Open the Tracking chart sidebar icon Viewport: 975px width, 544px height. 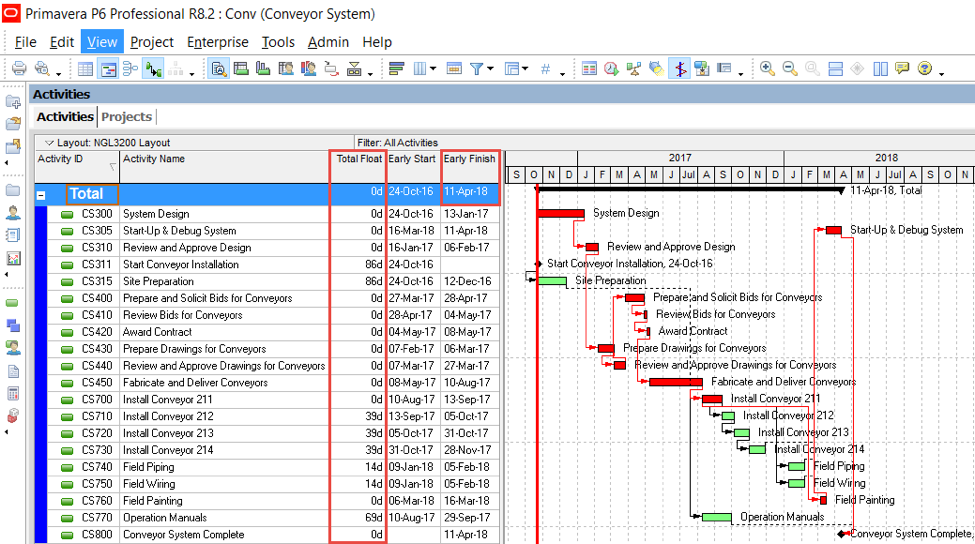(x=12, y=258)
